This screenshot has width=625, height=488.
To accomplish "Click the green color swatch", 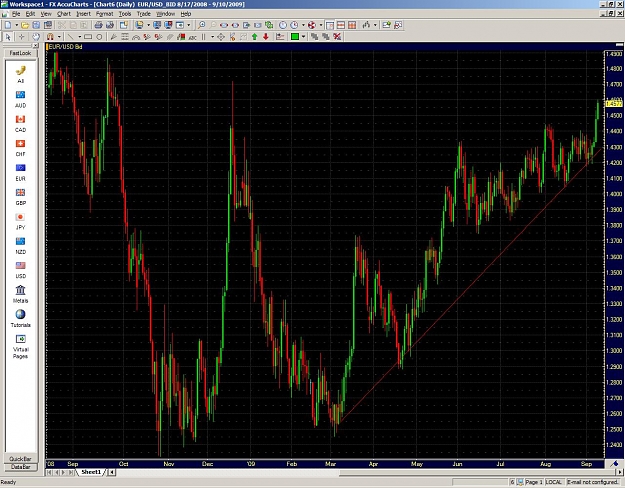I will coord(295,37).
